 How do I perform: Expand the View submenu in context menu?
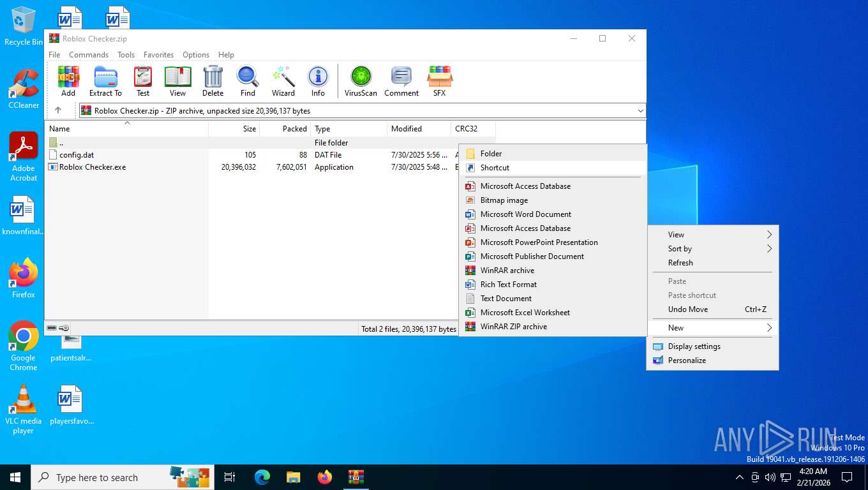713,235
